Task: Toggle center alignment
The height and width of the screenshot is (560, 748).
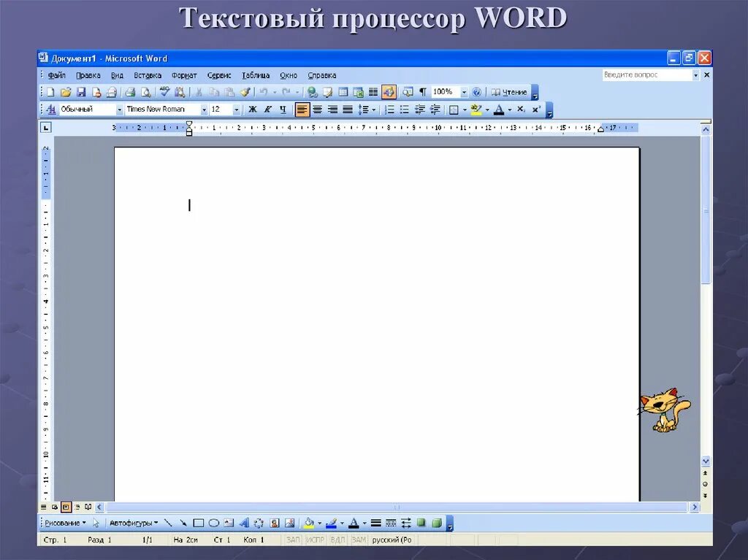Action: (x=317, y=110)
